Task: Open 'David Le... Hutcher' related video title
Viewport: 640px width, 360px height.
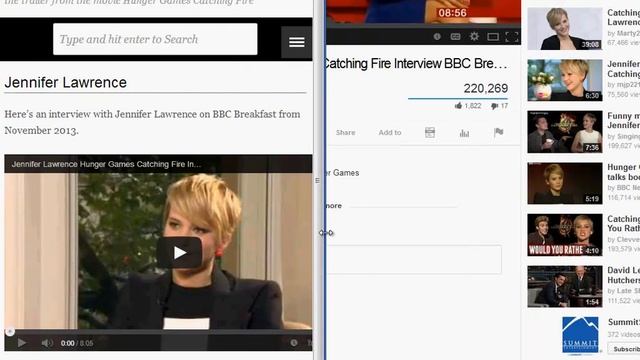Action: (623, 275)
